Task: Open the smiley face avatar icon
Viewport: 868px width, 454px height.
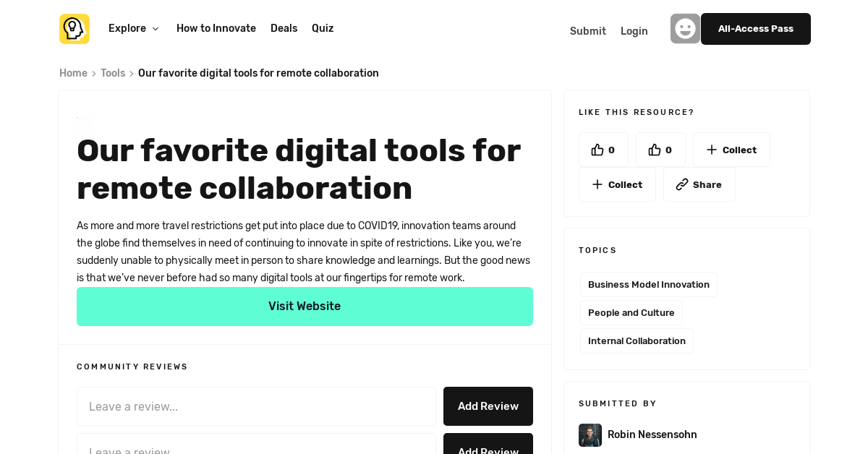Action: [x=684, y=29]
